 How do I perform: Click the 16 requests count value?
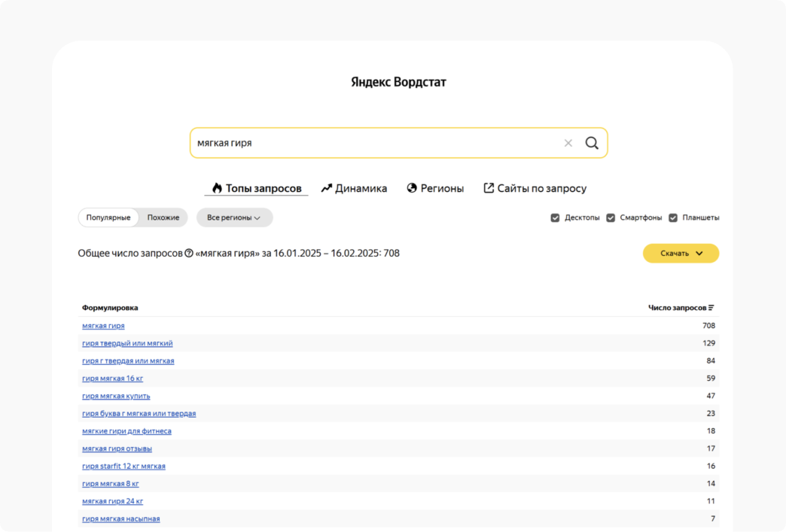[x=711, y=466]
